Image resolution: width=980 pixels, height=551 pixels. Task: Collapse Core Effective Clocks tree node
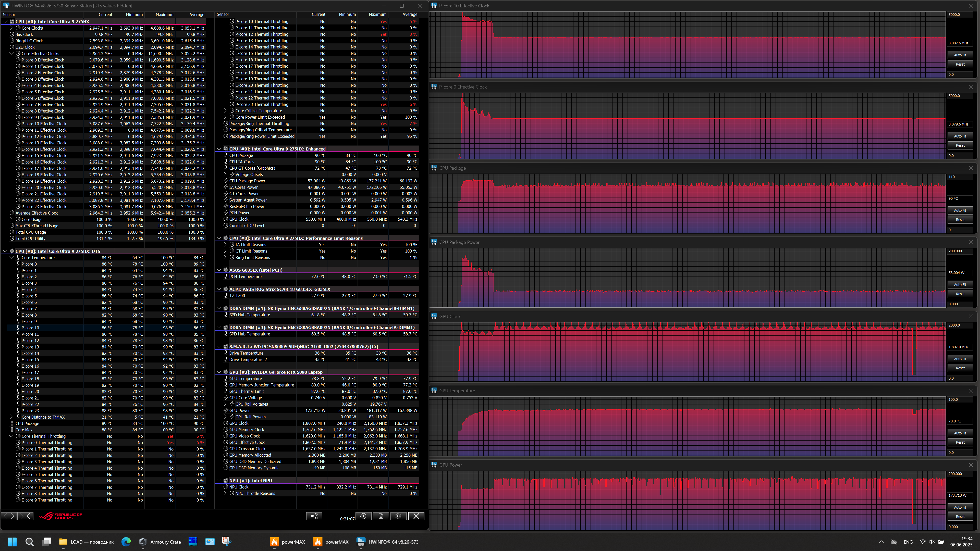pyautogui.click(x=11, y=54)
